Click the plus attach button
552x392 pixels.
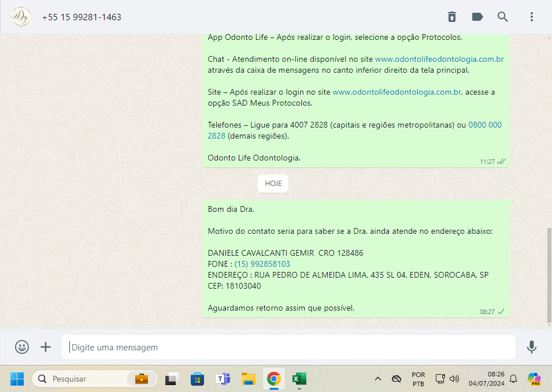46,347
